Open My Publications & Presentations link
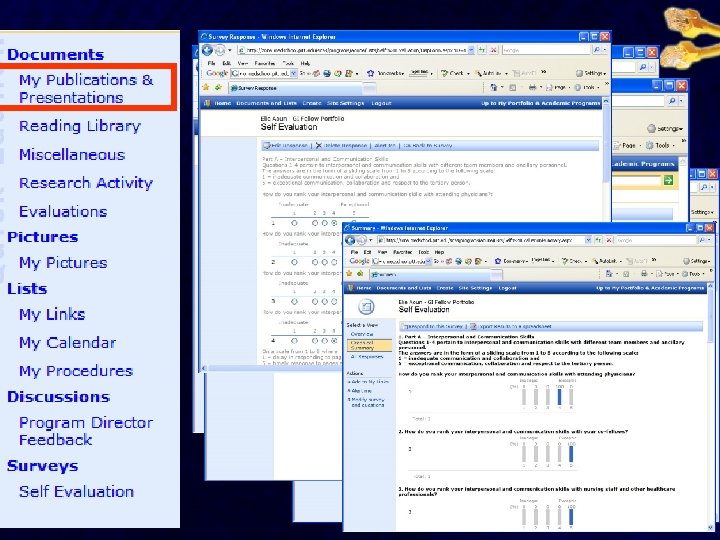720x540 pixels. click(x=86, y=89)
